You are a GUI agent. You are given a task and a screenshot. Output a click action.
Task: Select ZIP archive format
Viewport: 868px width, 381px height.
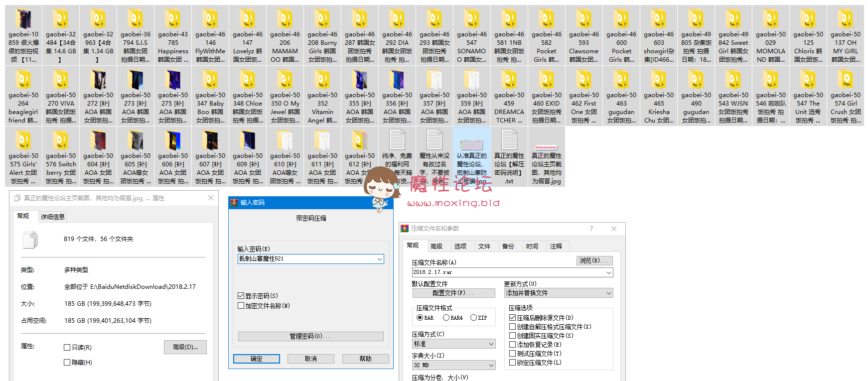pos(473,318)
